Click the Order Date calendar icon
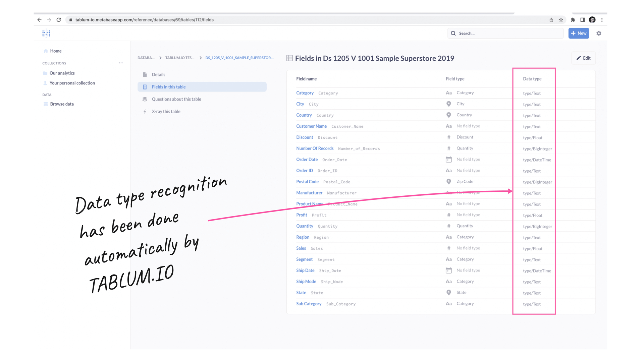The image size is (644, 362). click(x=449, y=160)
